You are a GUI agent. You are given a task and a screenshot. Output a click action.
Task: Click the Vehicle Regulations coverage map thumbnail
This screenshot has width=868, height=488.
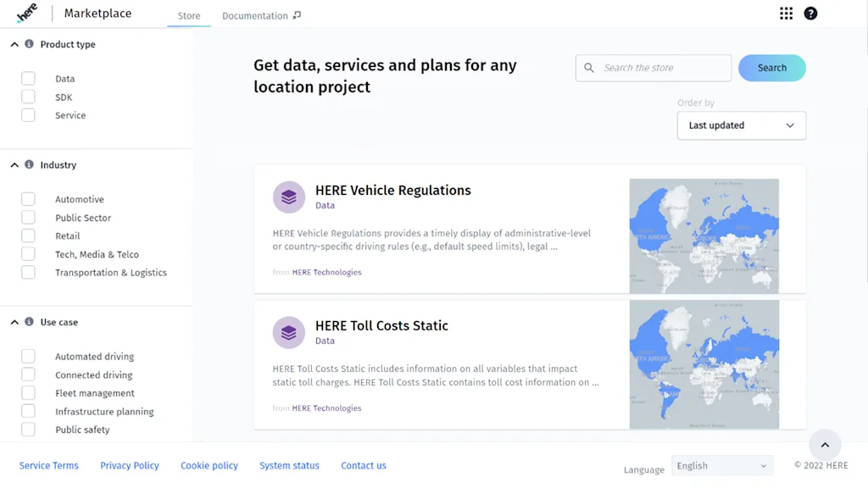[704, 236]
